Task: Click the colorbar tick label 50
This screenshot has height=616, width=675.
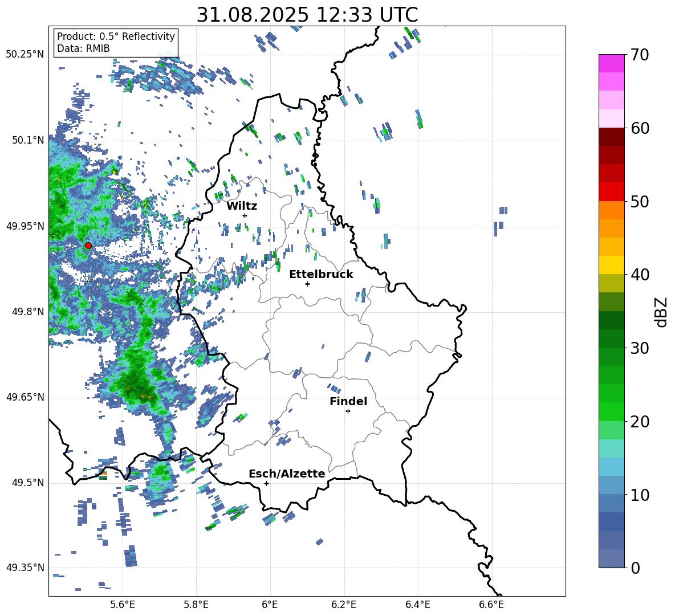Action: 640,202
